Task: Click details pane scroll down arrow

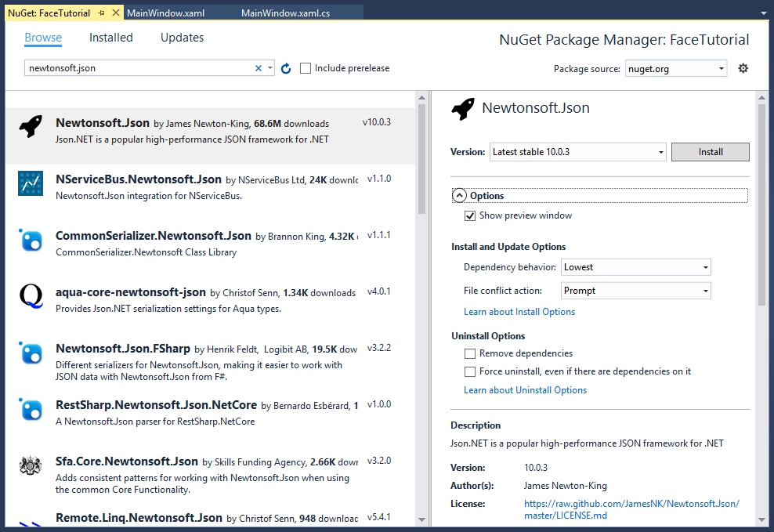Action: [761, 519]
